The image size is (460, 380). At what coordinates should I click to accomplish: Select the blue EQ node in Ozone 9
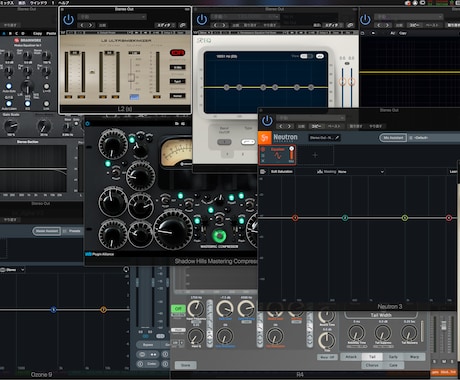click(x=53, y=310)
